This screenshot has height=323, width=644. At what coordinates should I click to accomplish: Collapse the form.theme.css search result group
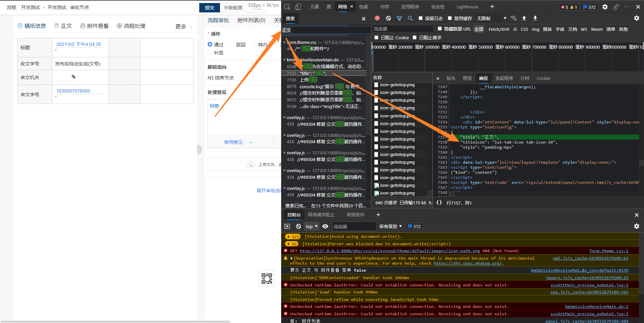[x=284, y=42]
